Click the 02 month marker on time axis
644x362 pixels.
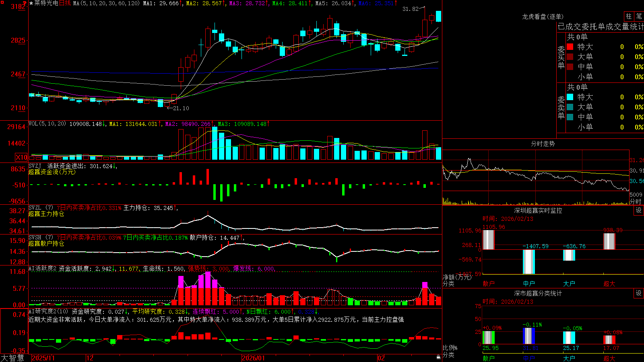pyautogui.click(x=381, y=358)
